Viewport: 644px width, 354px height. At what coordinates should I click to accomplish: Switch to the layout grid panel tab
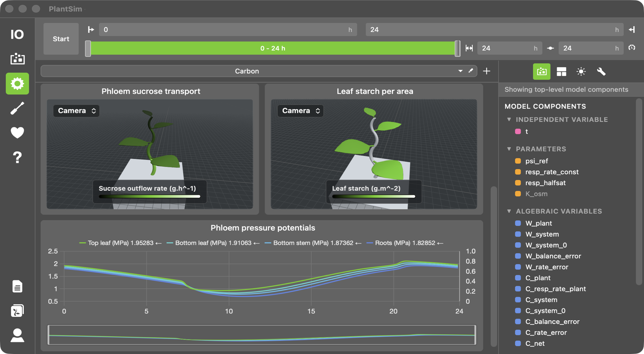[561, 72]
